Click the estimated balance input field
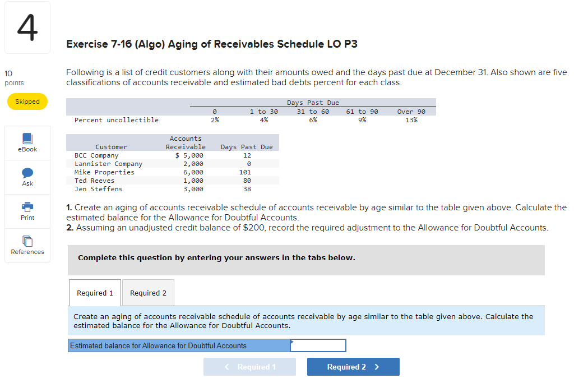Image resolution: width=574 pixels, height=392 pixels. click(318, 345)
